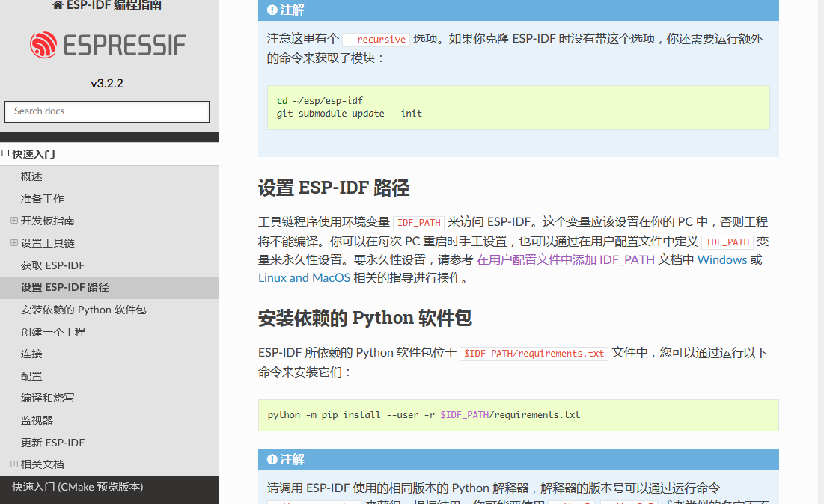Follow the Linux and MacOS link
Screen dimensions: 824x504
(x=304, y=278)
